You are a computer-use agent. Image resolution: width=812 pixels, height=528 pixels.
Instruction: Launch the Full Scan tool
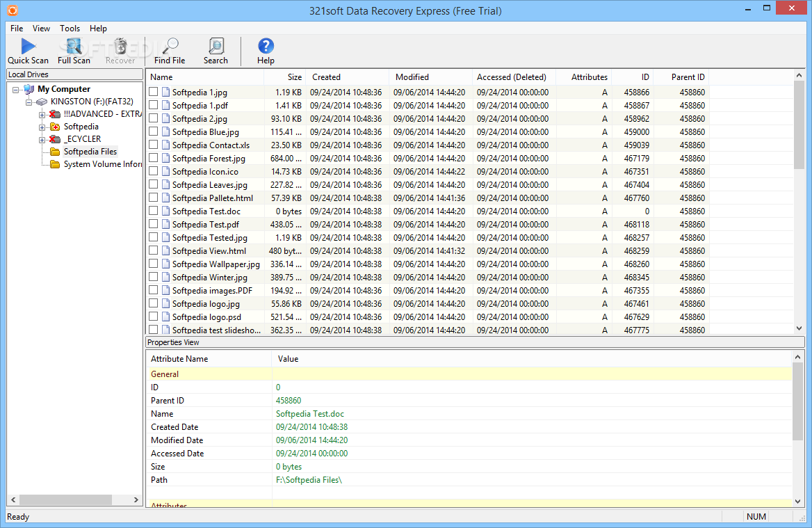[74, 51]
